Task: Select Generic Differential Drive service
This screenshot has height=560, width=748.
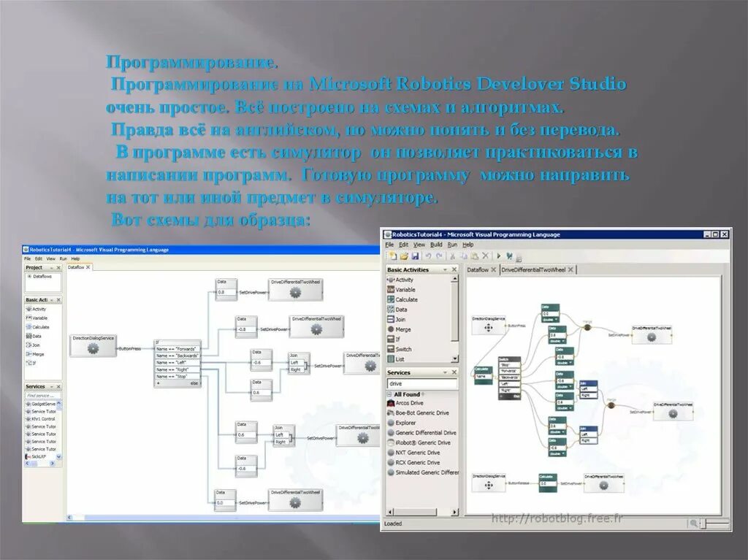Action: point(421,433)
